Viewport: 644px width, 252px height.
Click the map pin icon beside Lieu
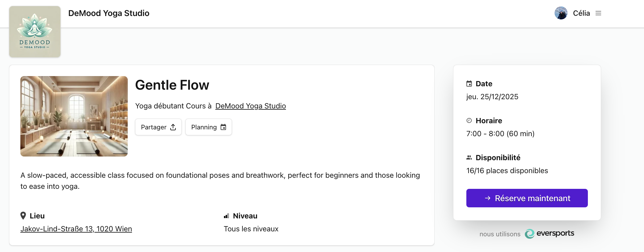[23, 216]
